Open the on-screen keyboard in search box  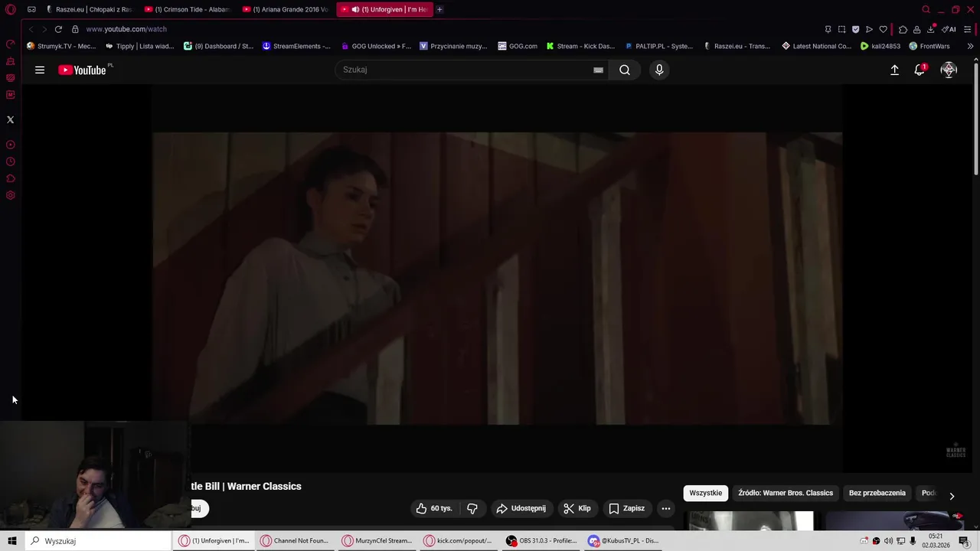[x=598, y=70]
